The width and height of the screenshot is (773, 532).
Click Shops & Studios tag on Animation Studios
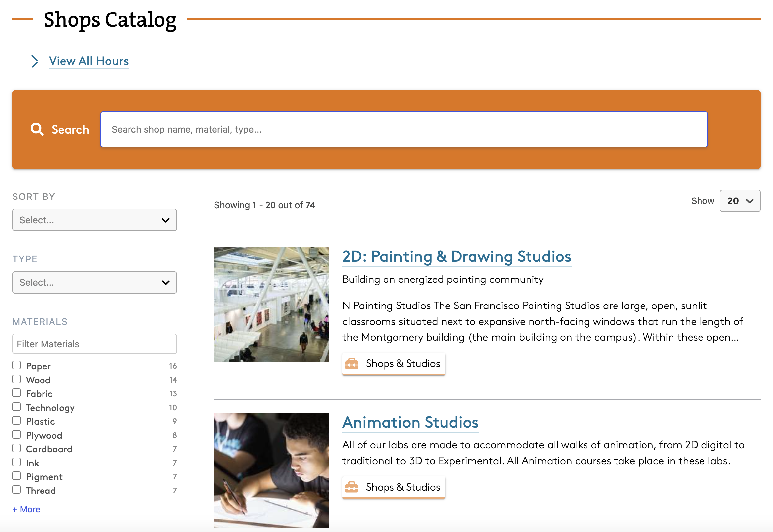402,487
